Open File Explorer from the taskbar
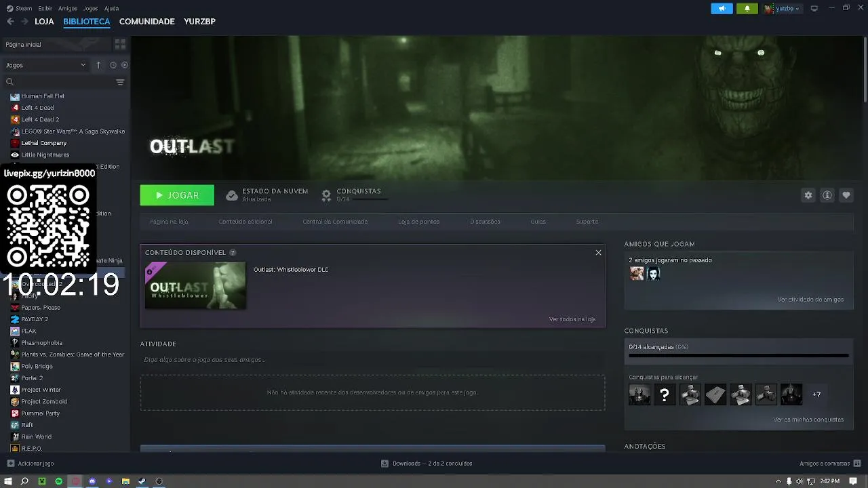The image size is (868, 488). 125,481
